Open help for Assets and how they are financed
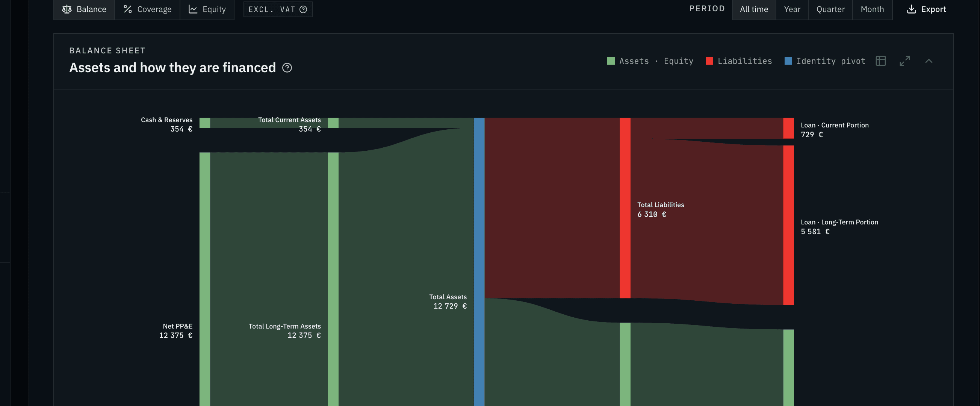 point(287,68)
